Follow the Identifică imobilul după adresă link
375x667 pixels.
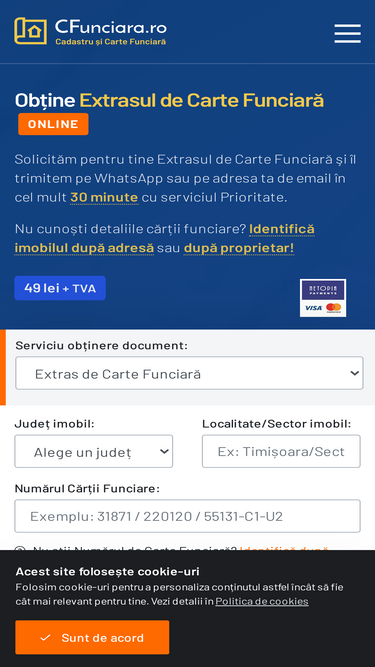[165, 238]
